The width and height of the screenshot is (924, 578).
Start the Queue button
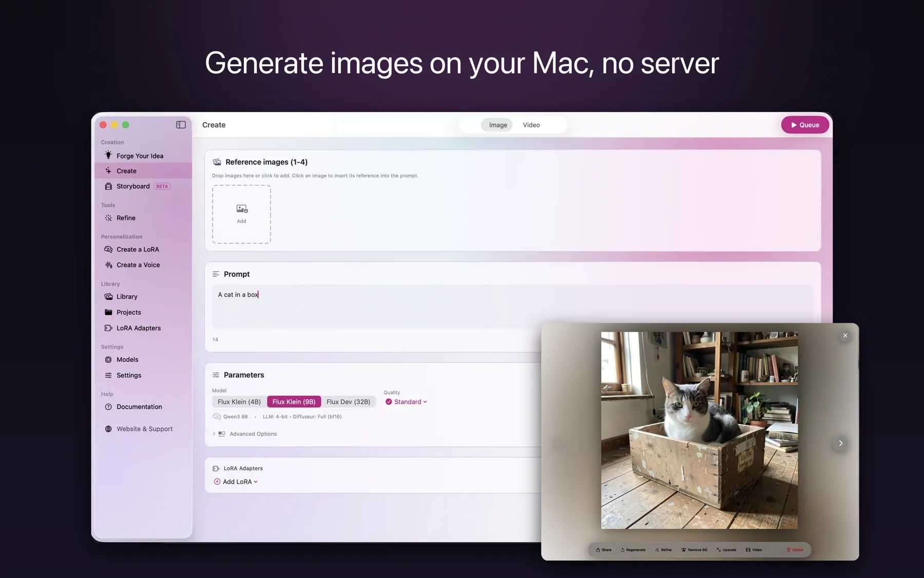(804, 125)
